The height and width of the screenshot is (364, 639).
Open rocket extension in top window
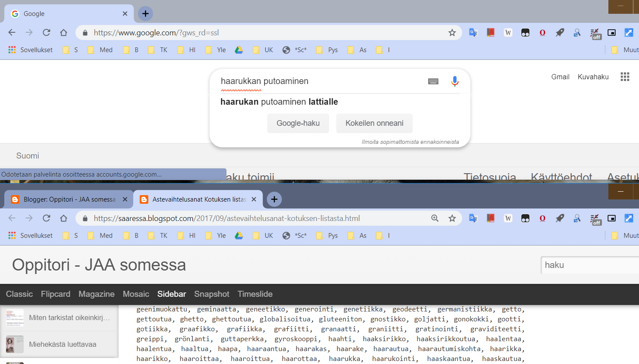560,32
